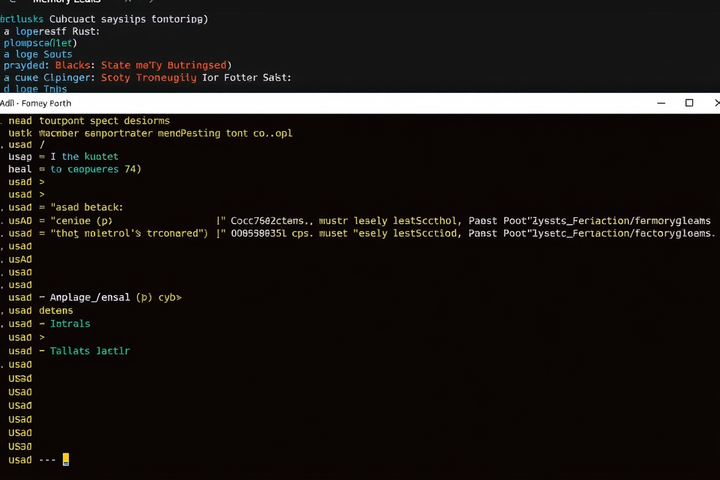Select the text 'thot noletrol's trconared")'

pos(129,233)
